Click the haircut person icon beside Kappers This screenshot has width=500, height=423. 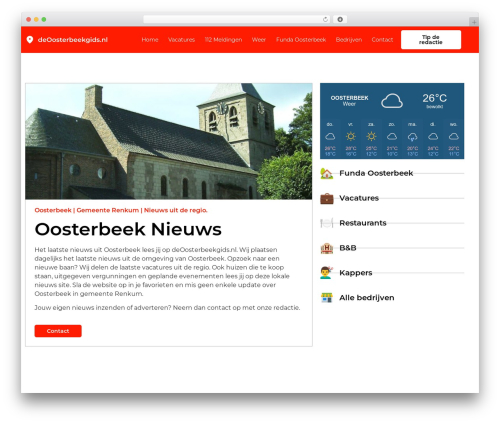326,273
